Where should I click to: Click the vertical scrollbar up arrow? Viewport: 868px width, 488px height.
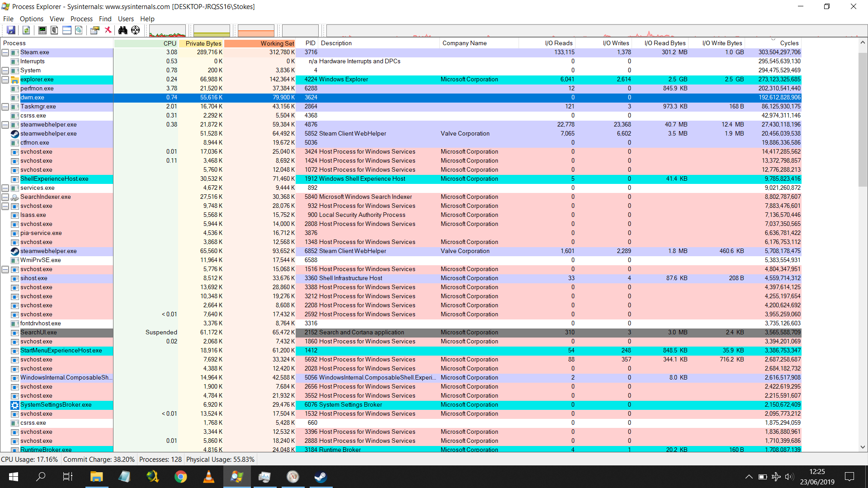(x=863, y=42)
